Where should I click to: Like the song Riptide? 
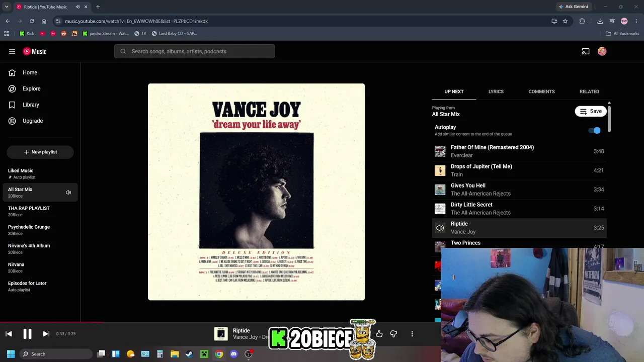point(379,334)
